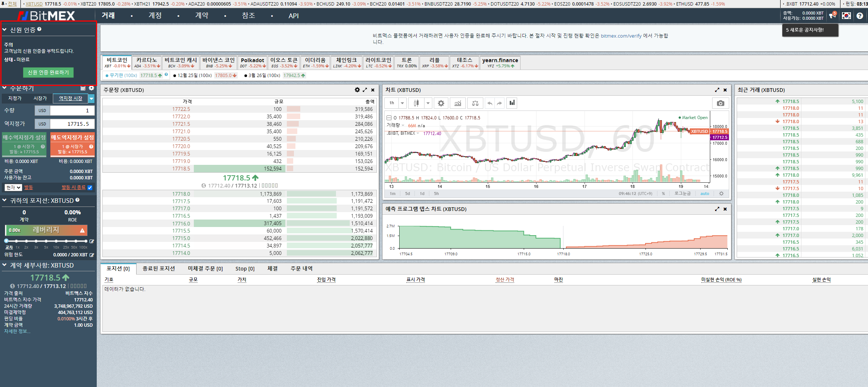The height and width of the screenshot is (387, 868).
Task: Show help for identity verification heading
Action: (x=39, y=29)
